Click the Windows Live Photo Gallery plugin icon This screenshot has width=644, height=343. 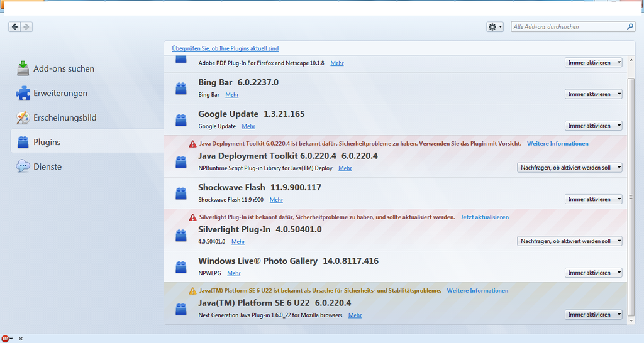[x=181, y=267]
